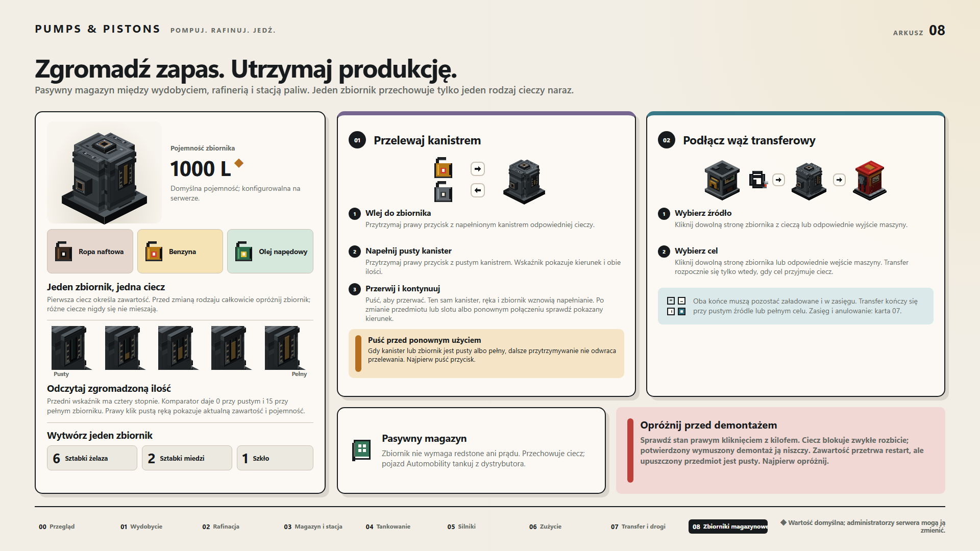Open the 06 Zużycie tab
The height and width of the screenshot is (551, 980).
click(545, 527)
